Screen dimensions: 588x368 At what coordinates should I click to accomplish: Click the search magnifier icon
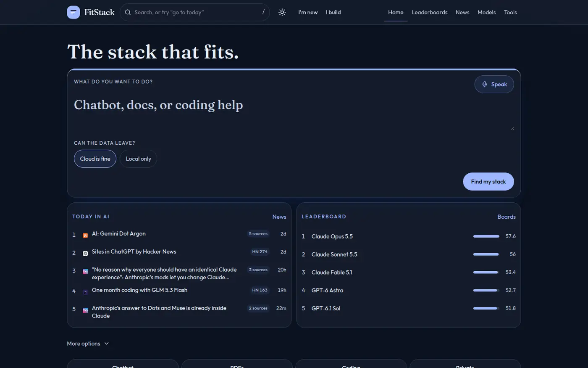point(128,12)
